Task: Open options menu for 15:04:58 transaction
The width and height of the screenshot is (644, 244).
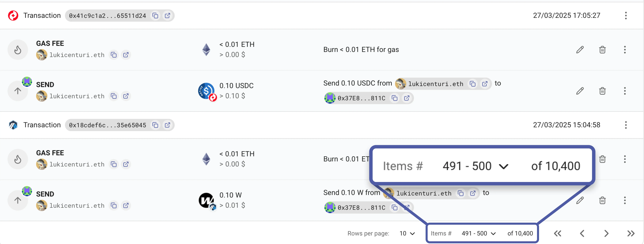Action: click(x=626, y=125)
